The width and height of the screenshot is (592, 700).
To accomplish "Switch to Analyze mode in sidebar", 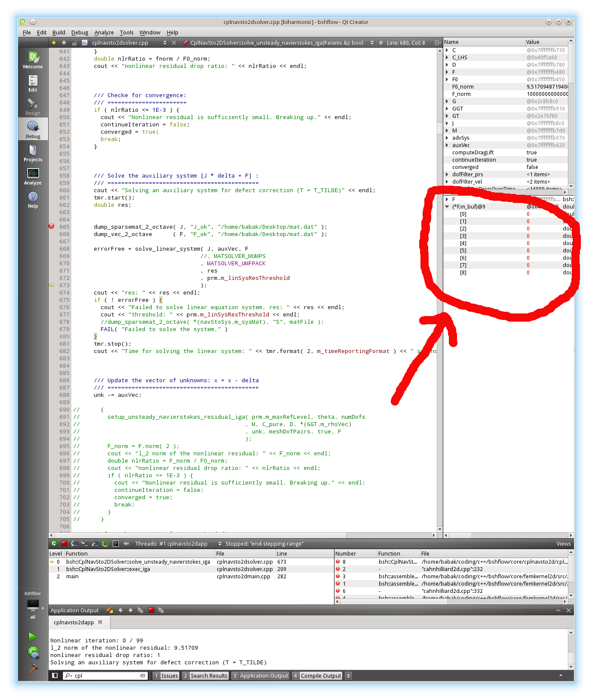I will 33,176.
